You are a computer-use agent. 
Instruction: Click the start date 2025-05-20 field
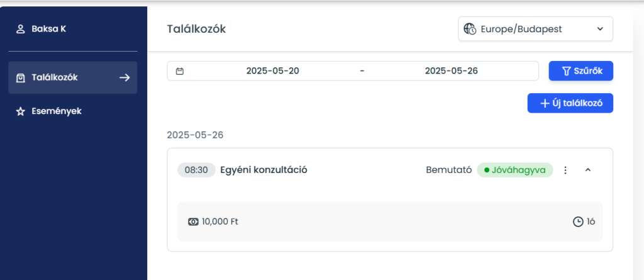tap(272, 71)
